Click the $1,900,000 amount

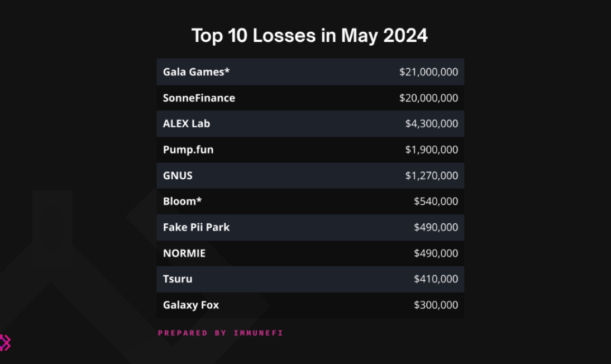(432, 150)
